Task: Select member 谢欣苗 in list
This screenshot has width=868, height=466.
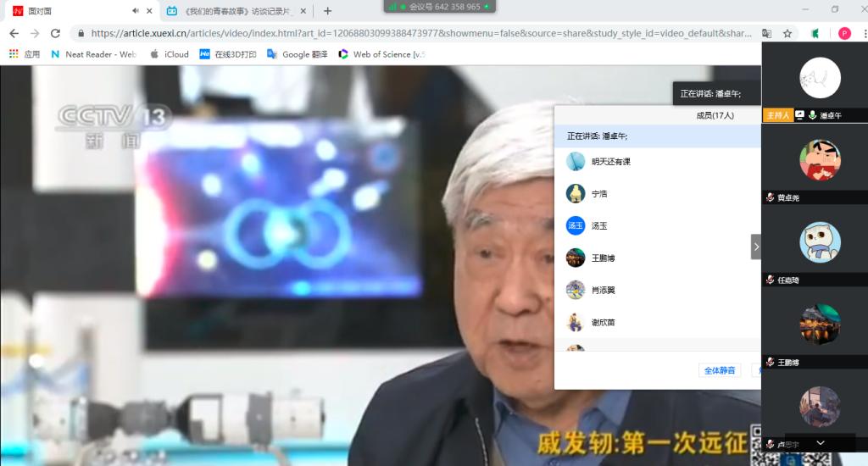Action: [658, 322]
